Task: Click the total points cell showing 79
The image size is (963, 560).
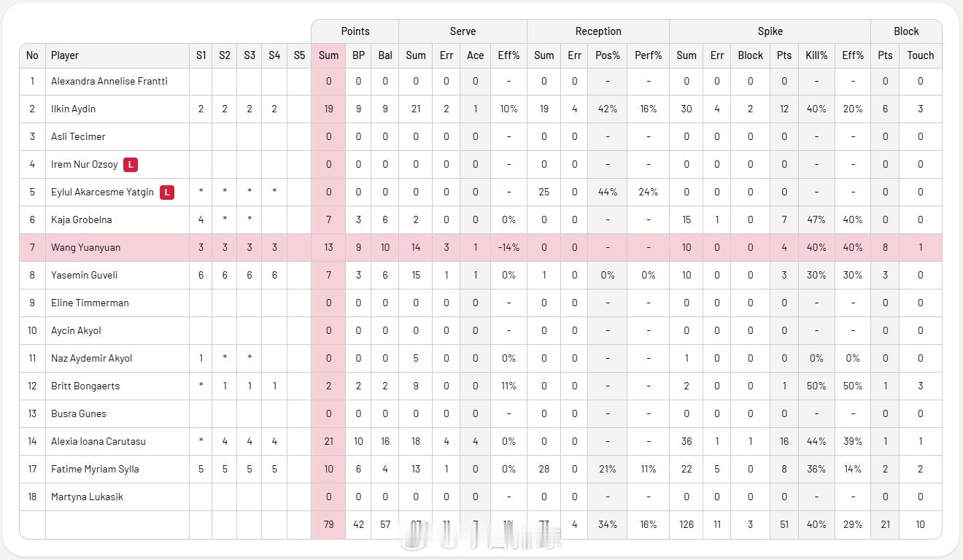Action: pyautogui.click(x=328, y=524)
